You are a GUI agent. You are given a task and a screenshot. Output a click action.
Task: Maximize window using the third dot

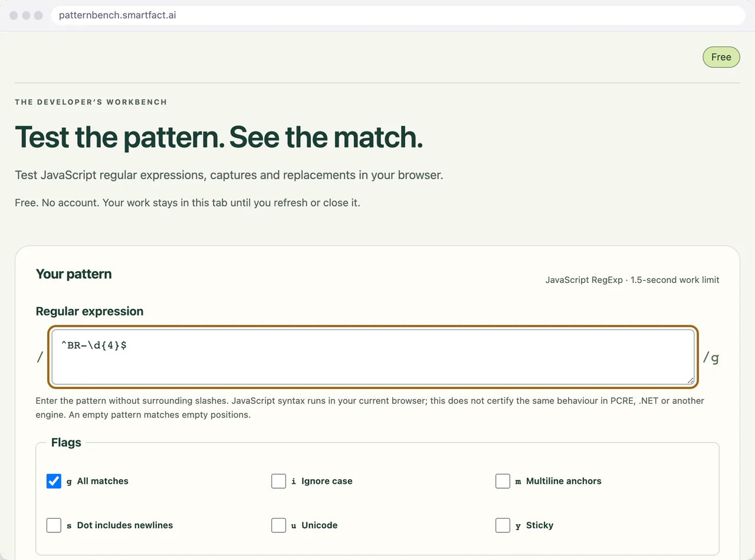(38, 15)
